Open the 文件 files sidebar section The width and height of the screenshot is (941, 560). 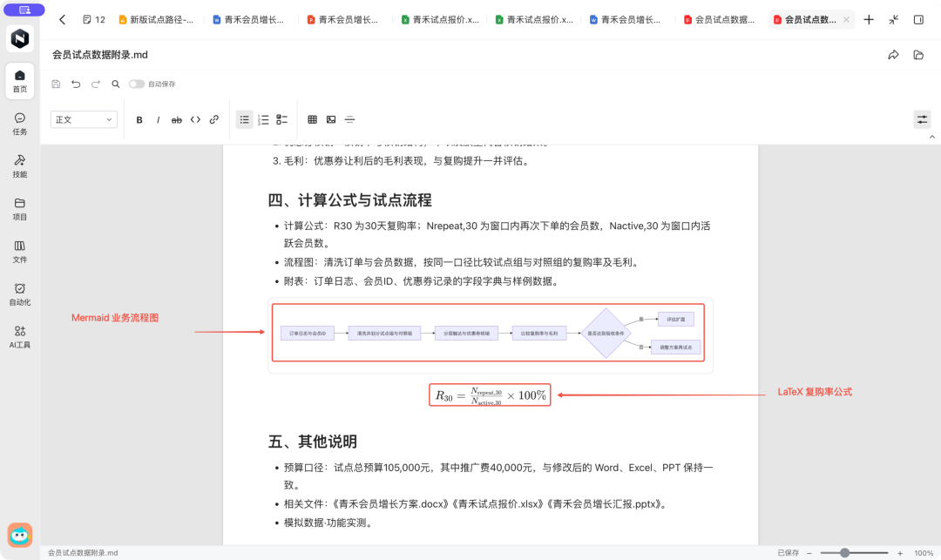[20, 252]
